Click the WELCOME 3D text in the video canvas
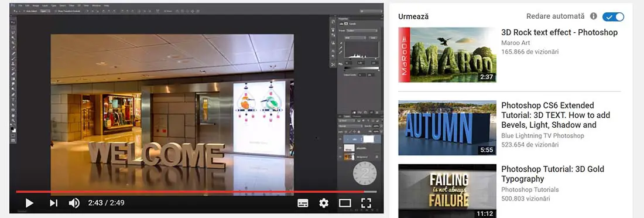644x218 pixels. click(157, 155)
